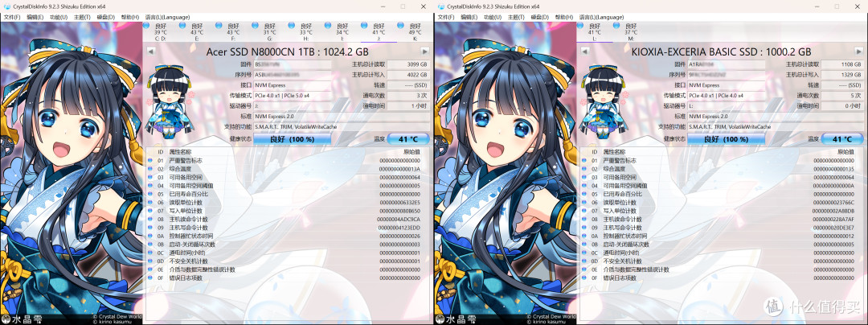
Task: Click the PCIe 4.0 x1 | PCIe 5.0 x4 transfer mode field
Action: [292, 96]
